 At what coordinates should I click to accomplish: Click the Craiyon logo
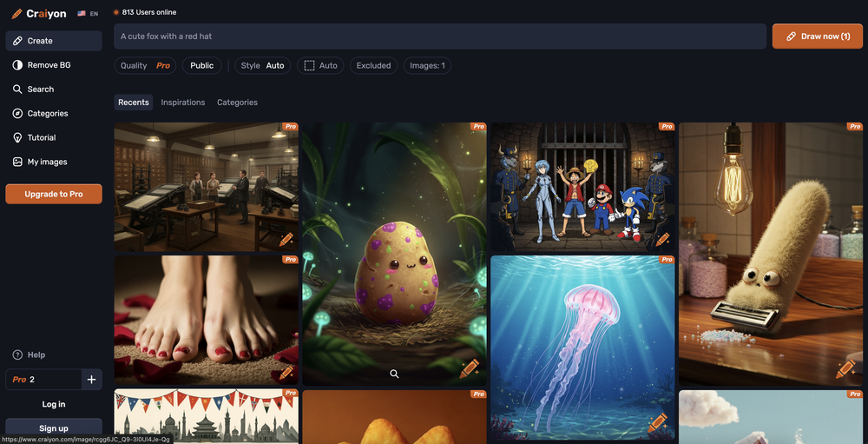click(x=38, y=14)
